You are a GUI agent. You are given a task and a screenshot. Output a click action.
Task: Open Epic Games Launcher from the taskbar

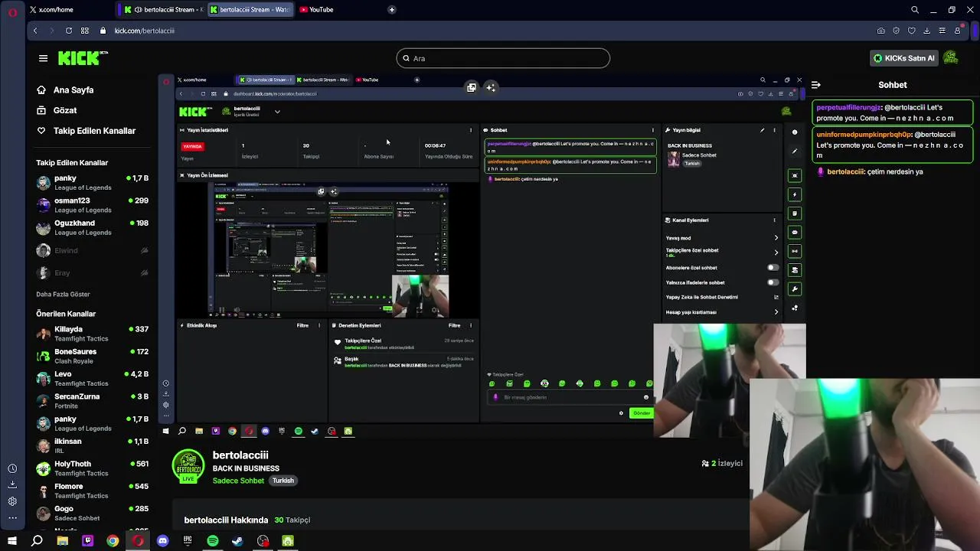[188, 541]
